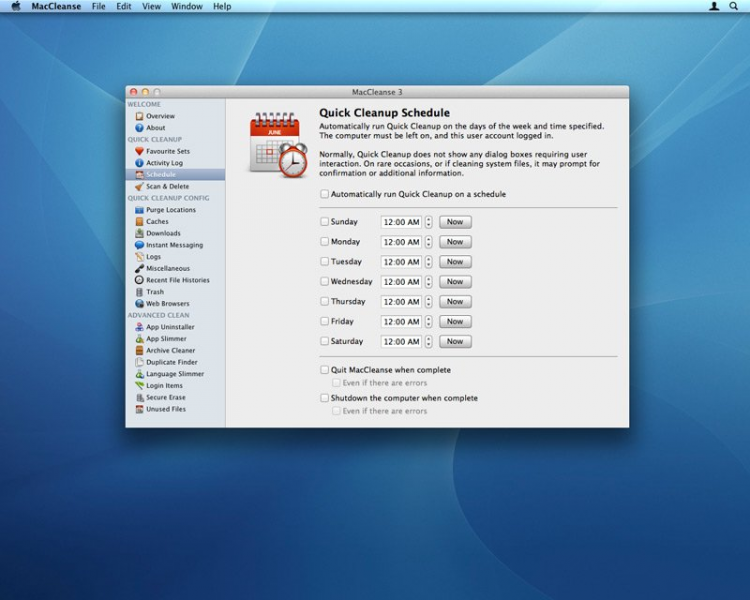
Task: Check the Monday checkbox
Action: point(324,242)
